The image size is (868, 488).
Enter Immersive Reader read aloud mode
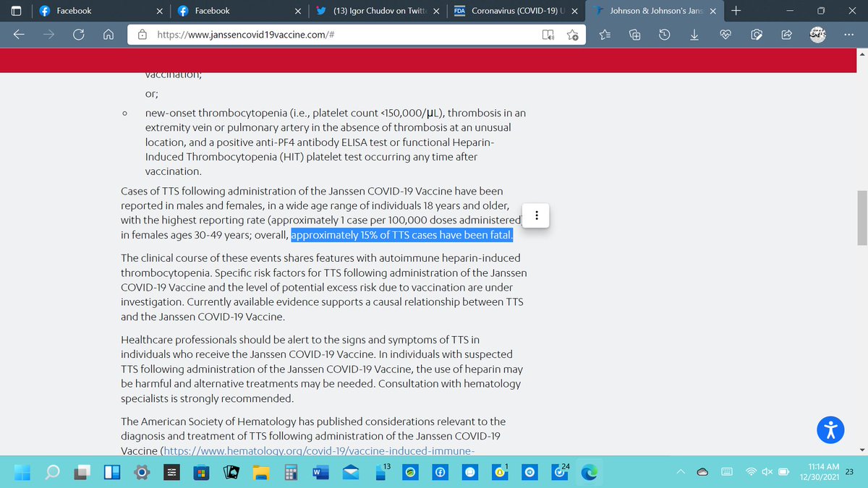tap(548, 35)
